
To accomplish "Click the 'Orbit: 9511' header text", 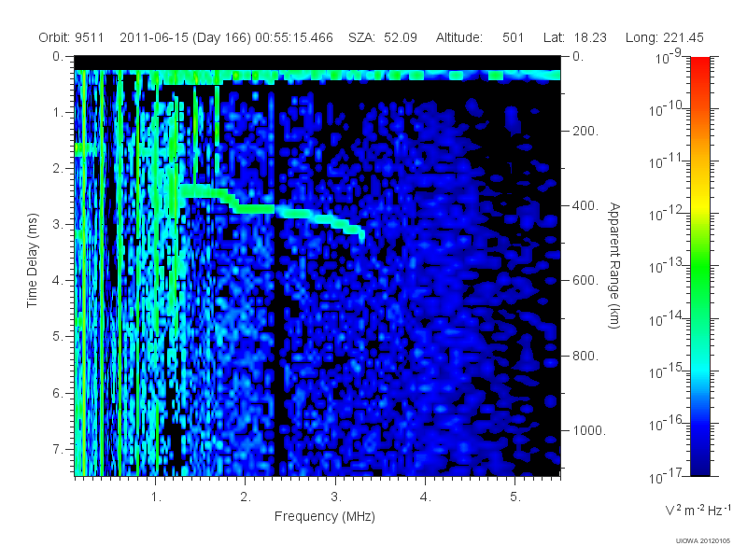I will coord(71,37).
